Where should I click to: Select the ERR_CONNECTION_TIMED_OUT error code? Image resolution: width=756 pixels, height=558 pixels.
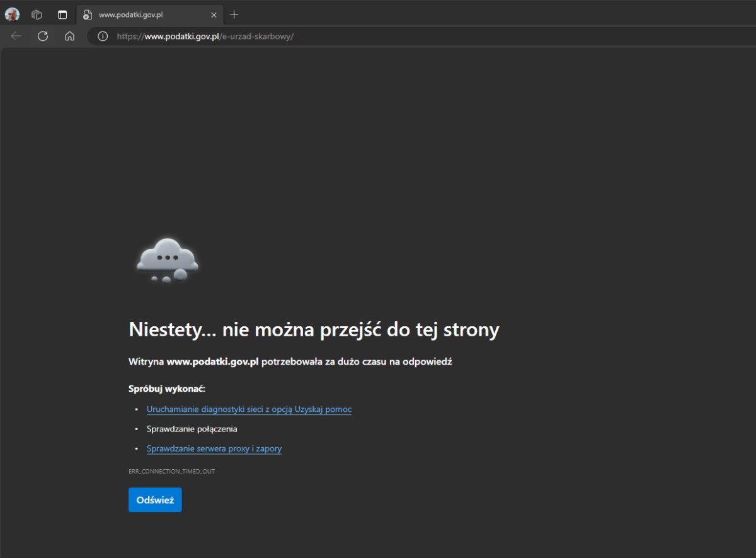tap(171, 470)
